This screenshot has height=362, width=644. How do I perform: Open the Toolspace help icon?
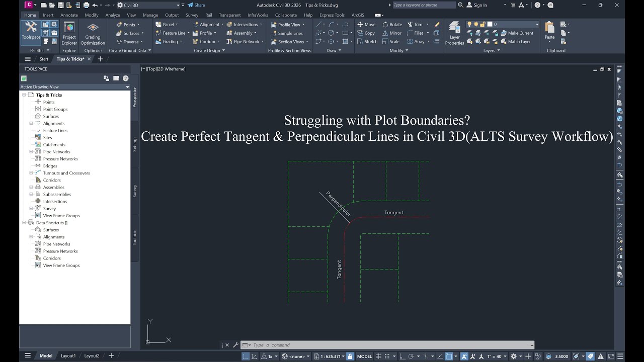[x=125, y=78]
